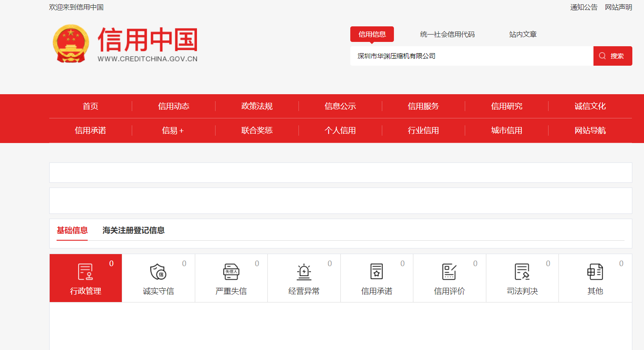Click the 网站声明 link at top

pos(619,7)
